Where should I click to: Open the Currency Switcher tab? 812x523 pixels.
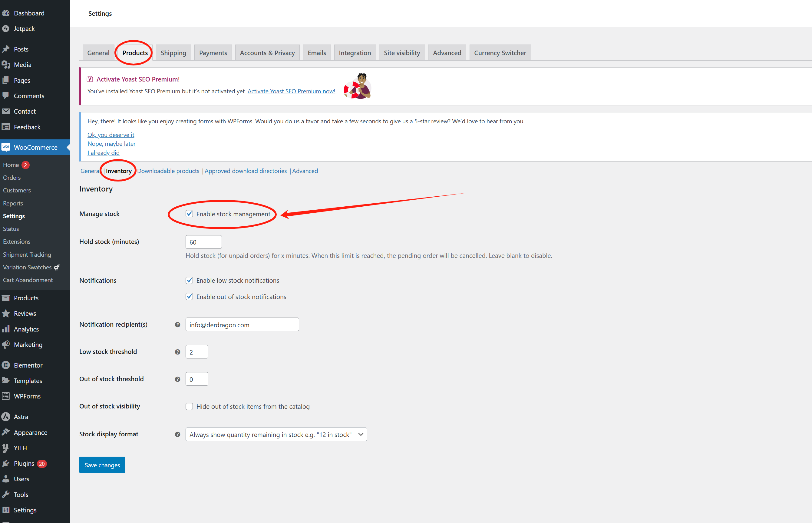coord(500,53)
